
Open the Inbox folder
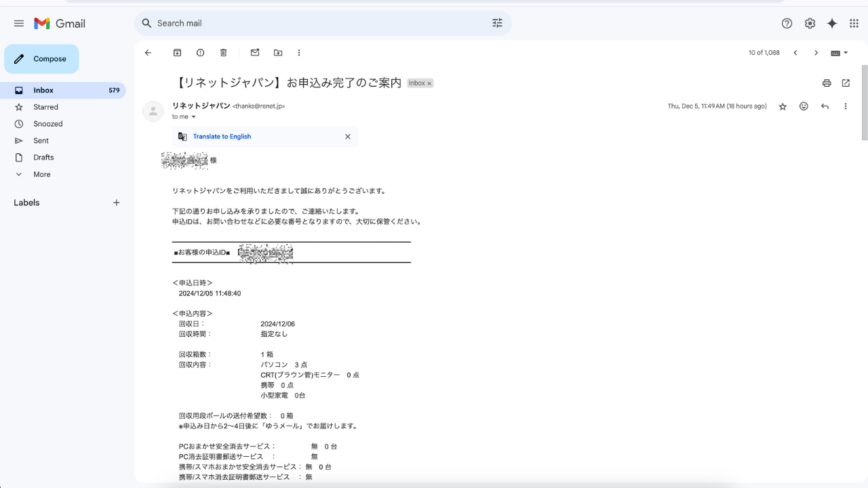[63, 90]
